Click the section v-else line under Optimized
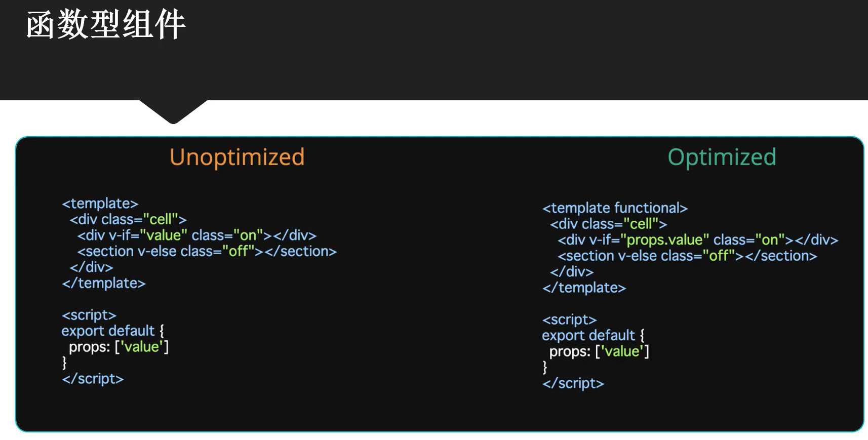 tap(687, 256)
